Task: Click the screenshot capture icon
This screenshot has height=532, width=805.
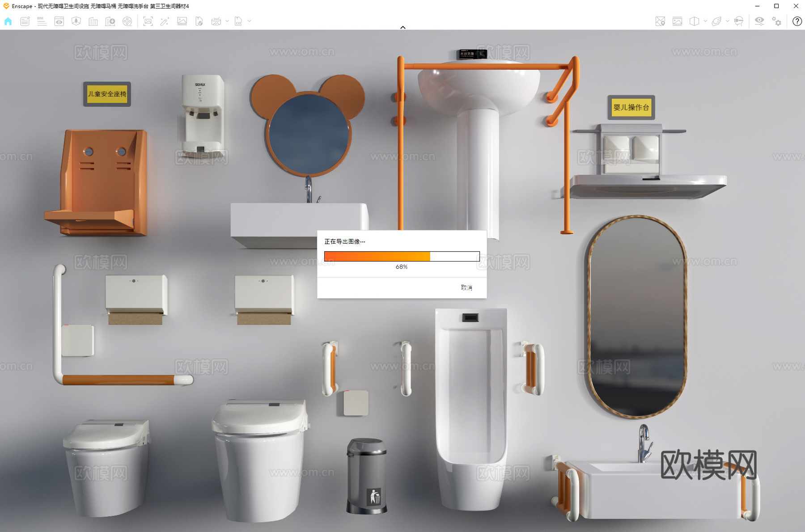Action: pos(148,21)
